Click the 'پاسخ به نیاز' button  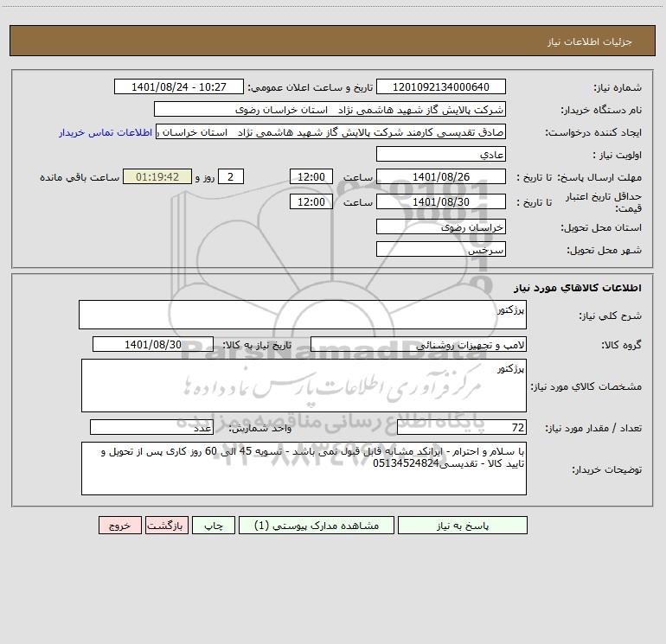coord(463,526)
